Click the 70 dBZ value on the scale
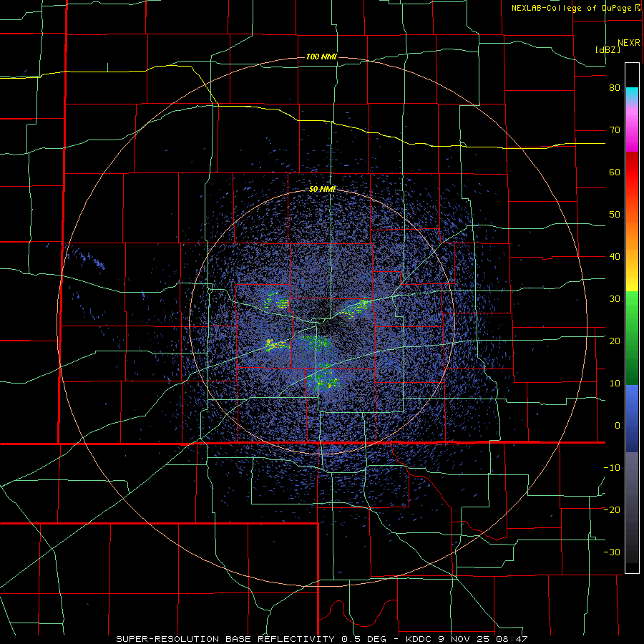The image size is (644, 644). pos(615,130)
